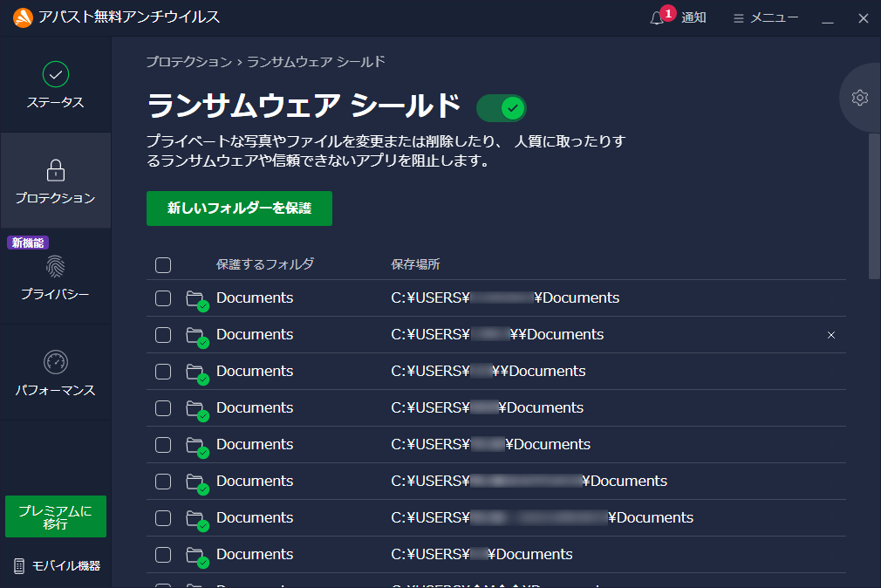Check the eighth Documents row checkbox
881x588 pixels.
(x=163, y=555)
